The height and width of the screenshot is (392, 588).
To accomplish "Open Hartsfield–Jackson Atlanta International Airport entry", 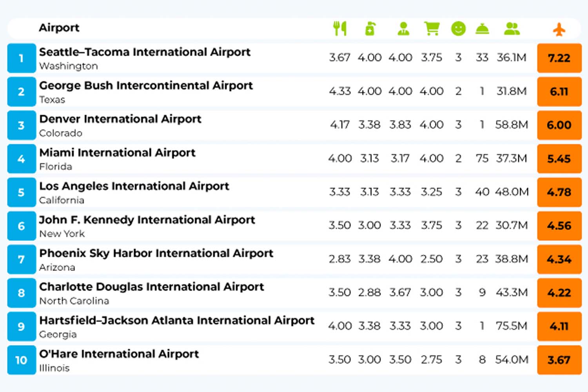I will pos(177,320).
